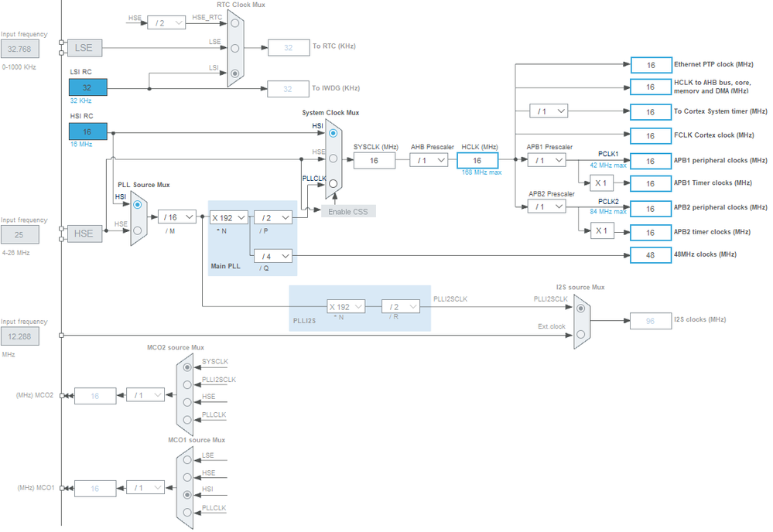773x532 pixels.
Task: Select LSE radio in RTC Clock Mux
Action: pyautogui.click(x=235, y=48)
